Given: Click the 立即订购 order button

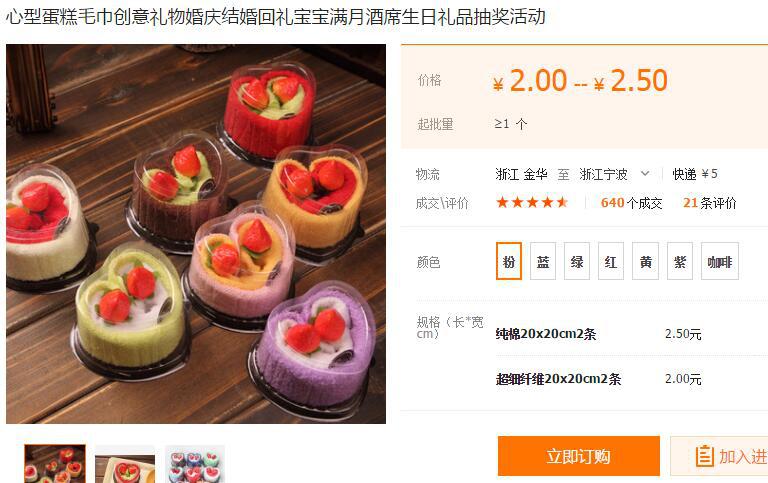Looking at the screenshot, I should [x=578, y=456].
